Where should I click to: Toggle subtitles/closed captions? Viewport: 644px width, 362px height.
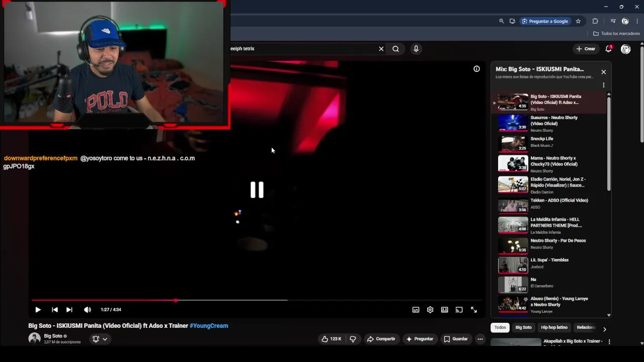click(x=416, y=310)
